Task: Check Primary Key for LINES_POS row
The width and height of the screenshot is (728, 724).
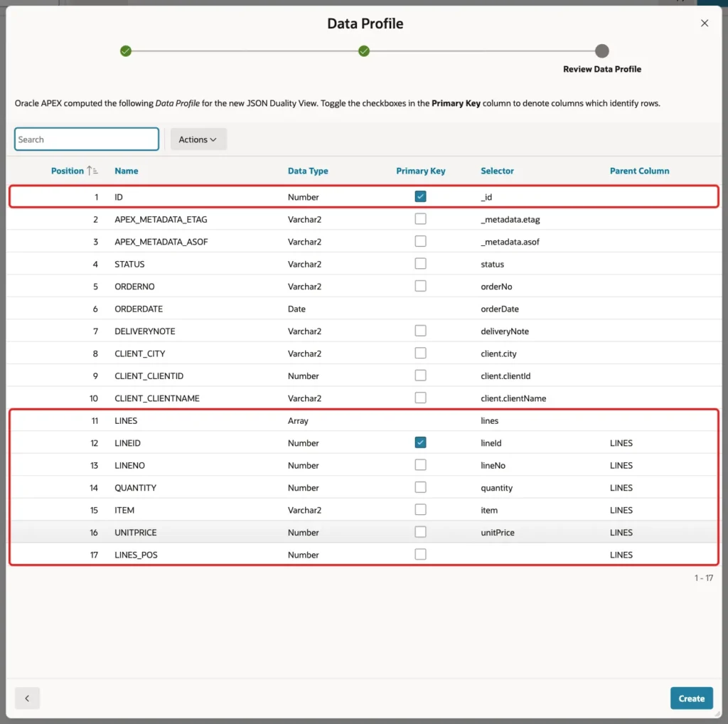Action: click(420, 554)
